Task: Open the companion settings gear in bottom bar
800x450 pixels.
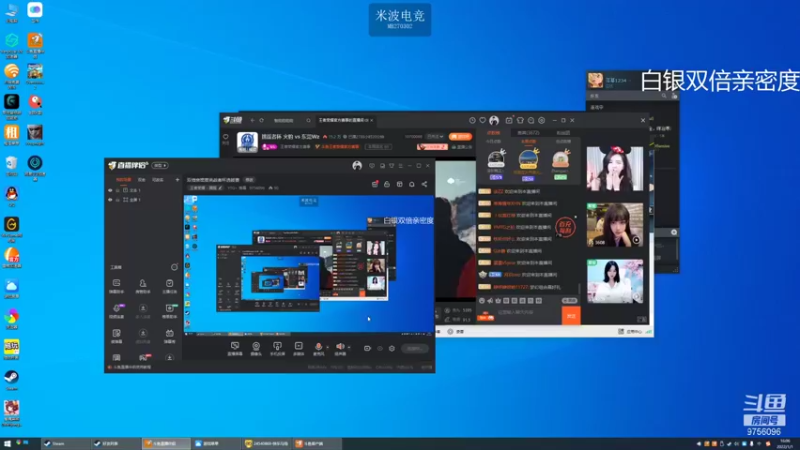Action: tap(392, 348)
